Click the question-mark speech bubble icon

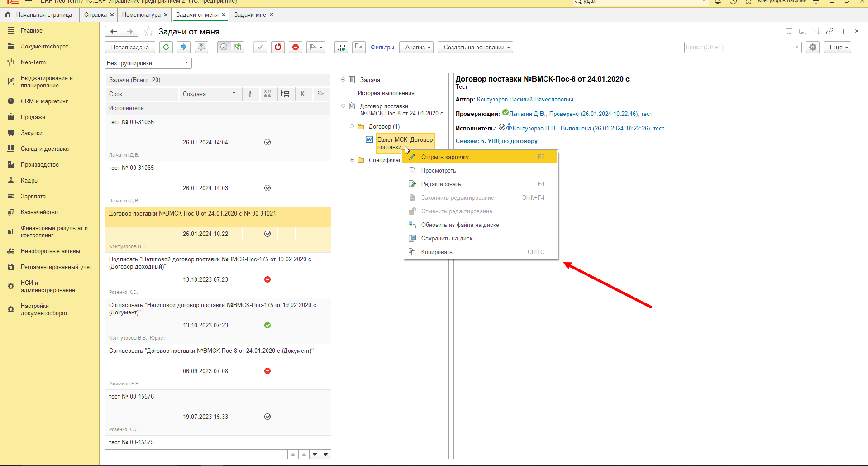pos(201,47)
